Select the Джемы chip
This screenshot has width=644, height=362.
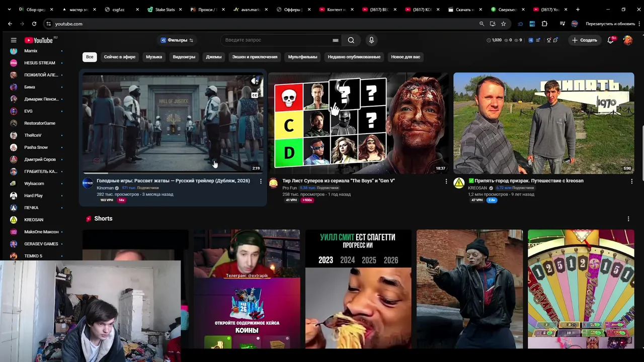pos(214,57)
